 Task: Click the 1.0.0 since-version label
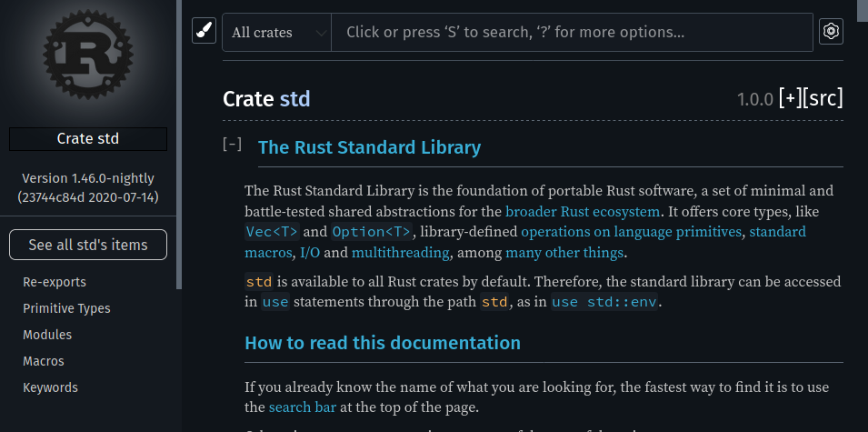754,100
